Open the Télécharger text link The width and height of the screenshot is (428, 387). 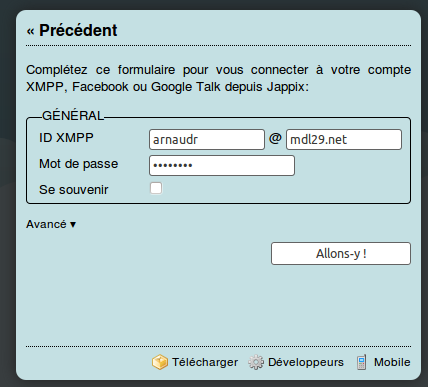(x=205, y=362)
